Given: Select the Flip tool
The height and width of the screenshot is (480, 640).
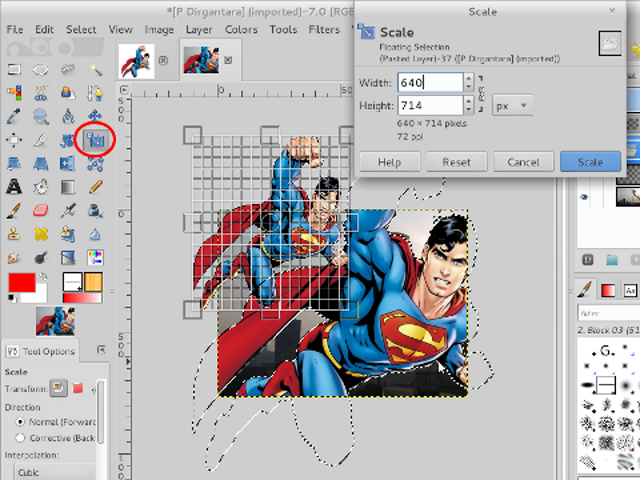Looking at the screenshot, I should coord(68,164).
